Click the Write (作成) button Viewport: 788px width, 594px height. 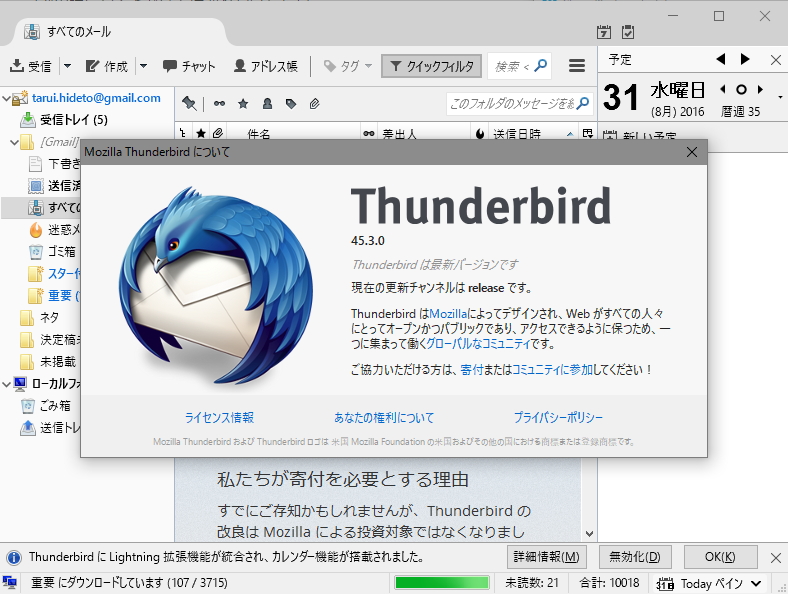pyautogui.click(x=107, y=66)
